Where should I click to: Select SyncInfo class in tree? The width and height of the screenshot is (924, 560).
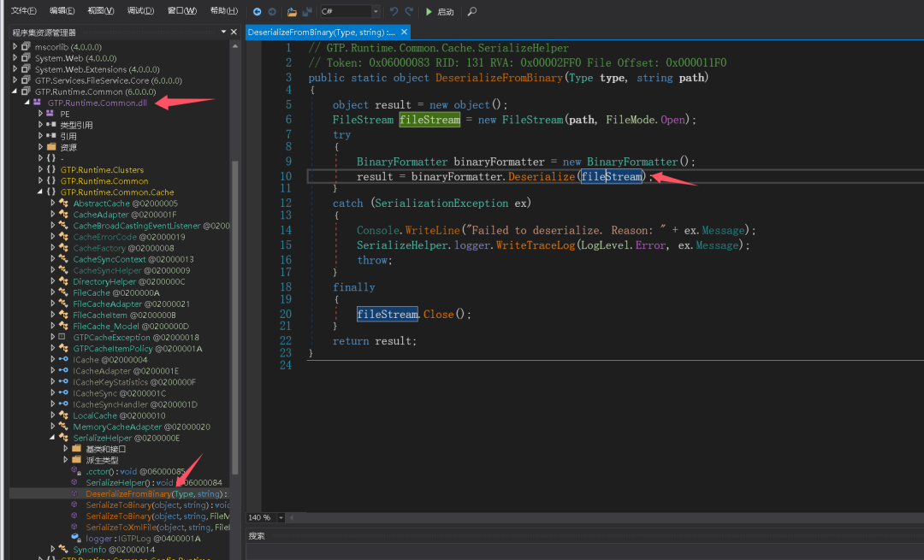tap(114, 550)
